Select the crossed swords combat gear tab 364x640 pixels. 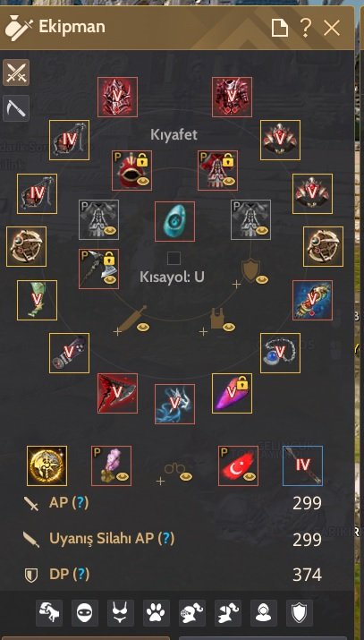point(16,73)
